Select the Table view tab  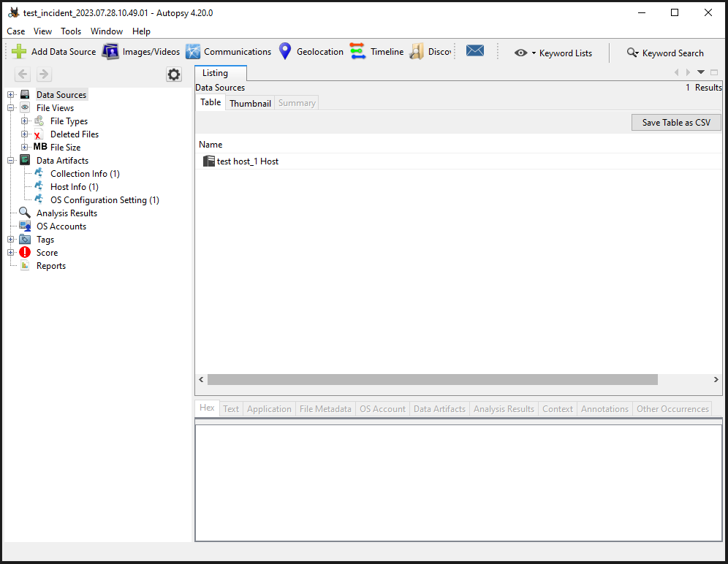point(211,102)
